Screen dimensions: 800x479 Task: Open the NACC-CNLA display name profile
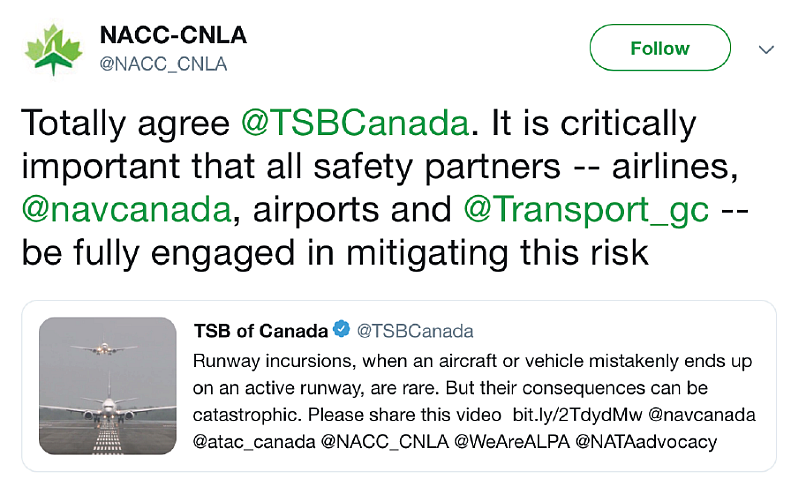click(x=173, y=36)
